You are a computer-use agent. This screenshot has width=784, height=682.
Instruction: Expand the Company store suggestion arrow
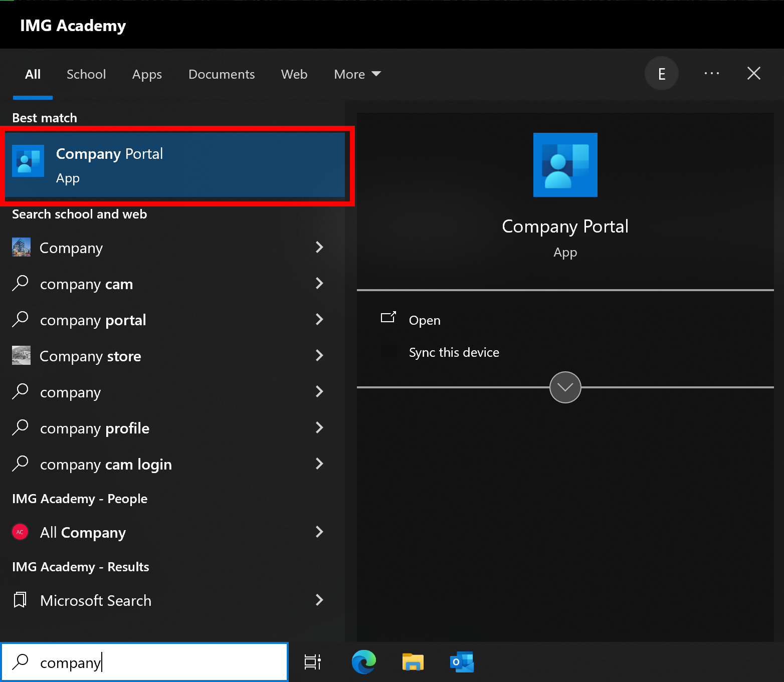(x=319, y=355)
